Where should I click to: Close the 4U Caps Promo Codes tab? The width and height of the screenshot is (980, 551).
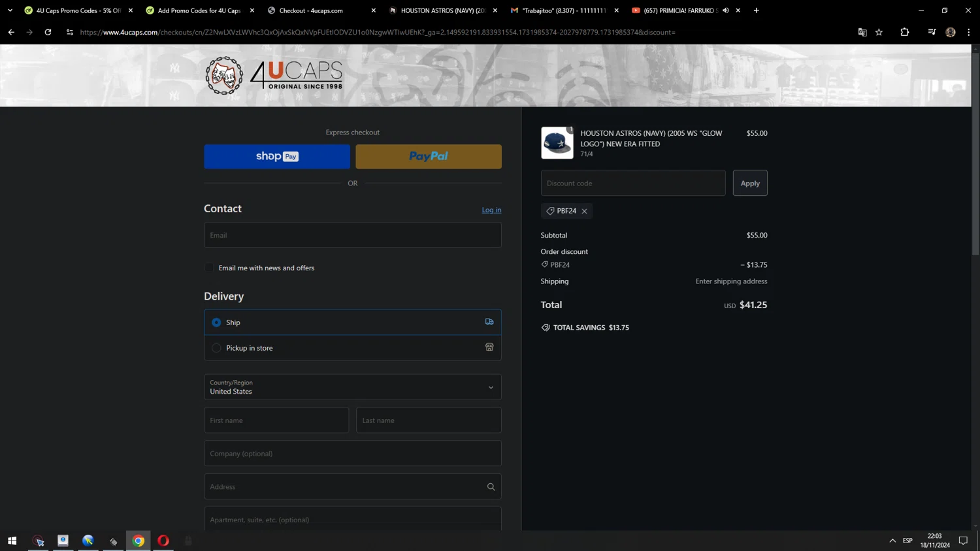point(131,10)
